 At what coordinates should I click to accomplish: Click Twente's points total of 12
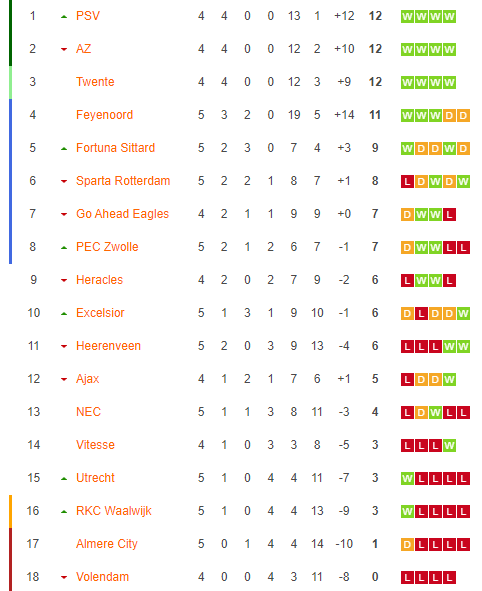click(x=375, y=82)
